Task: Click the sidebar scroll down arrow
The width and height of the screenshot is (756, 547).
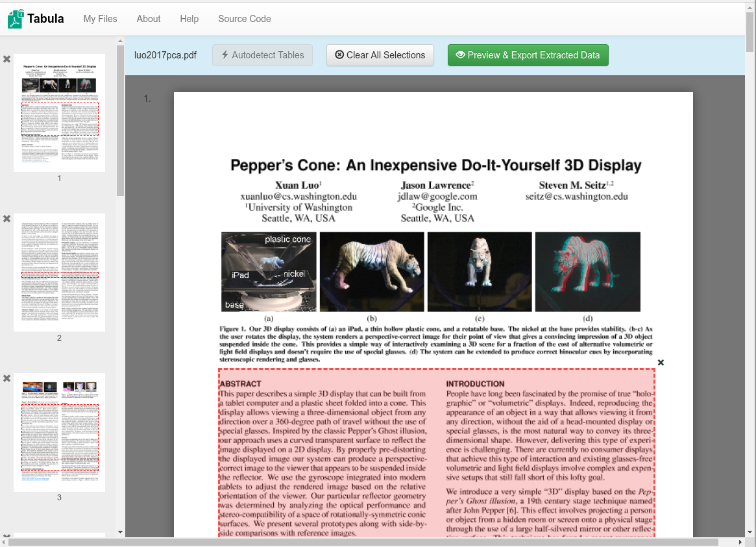Action: point(120,532)
